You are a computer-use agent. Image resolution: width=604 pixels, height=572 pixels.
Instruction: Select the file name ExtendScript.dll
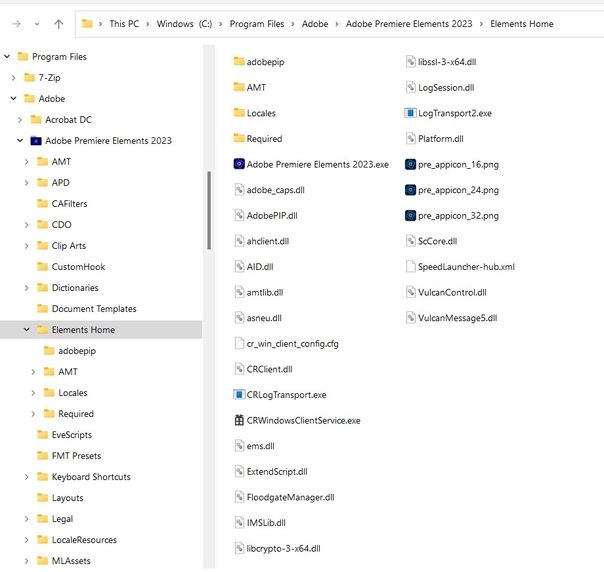(x=277, y=471)
